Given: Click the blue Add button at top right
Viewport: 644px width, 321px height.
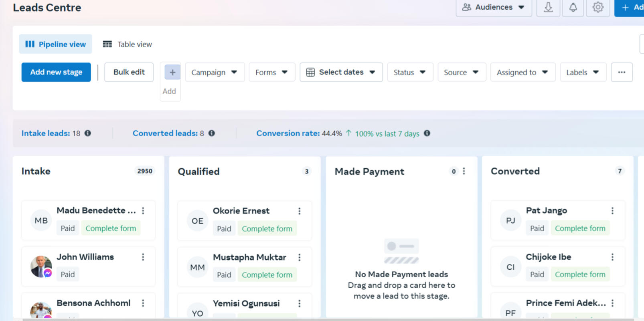Looking at the screenshot, I should point(630,7).
